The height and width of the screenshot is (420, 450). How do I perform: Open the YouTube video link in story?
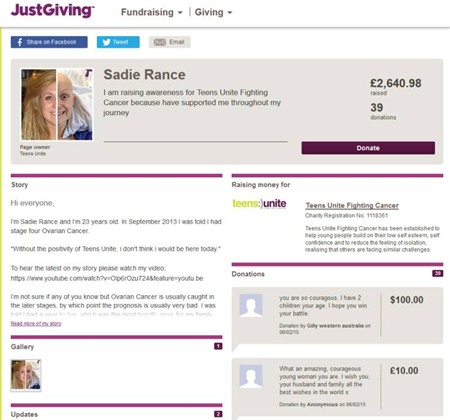point(107,278)
